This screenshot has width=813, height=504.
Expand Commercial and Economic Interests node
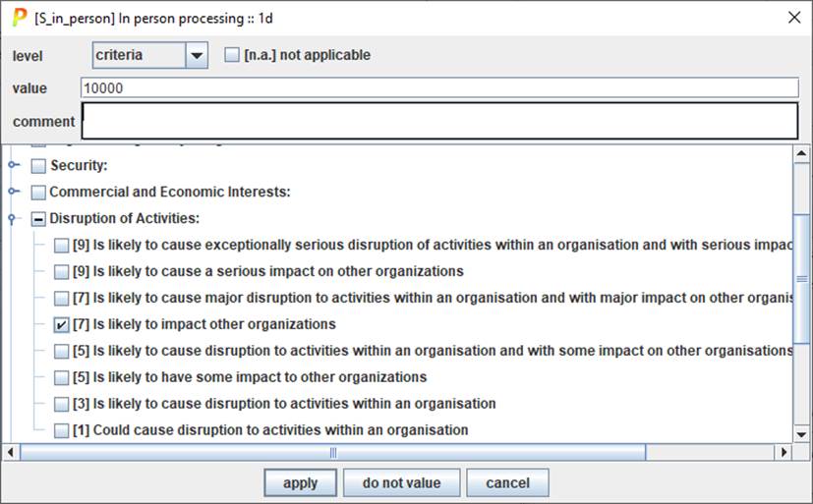13,192
